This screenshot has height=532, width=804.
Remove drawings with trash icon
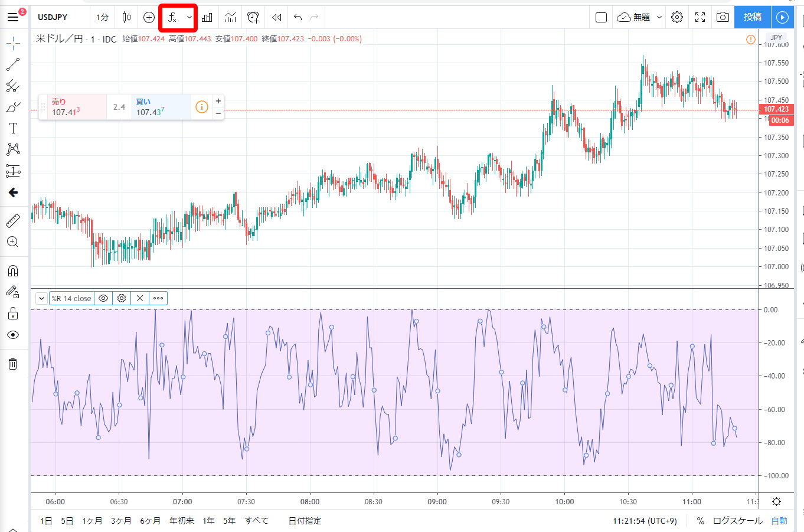[13, 364]
